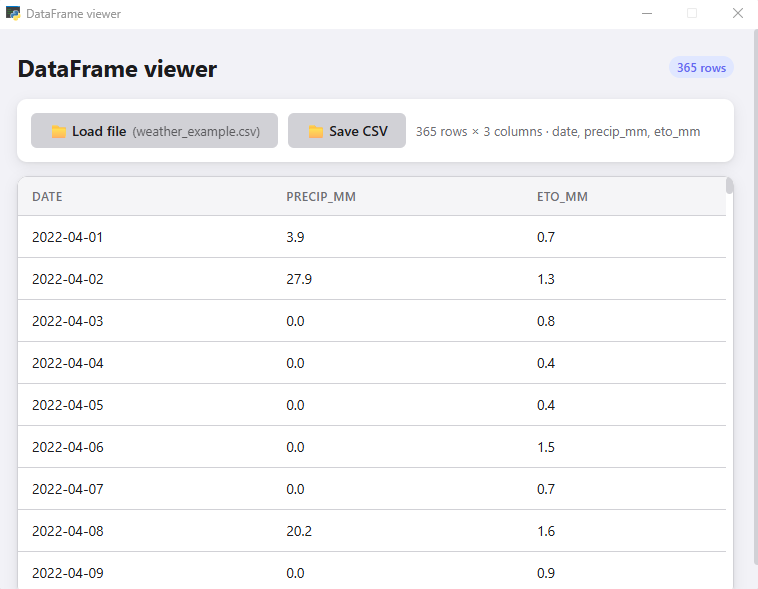Viewport: 758px width, 589px height.
Task: Select the 2022-04-05 date cell
Action: [x=68, y=405]
